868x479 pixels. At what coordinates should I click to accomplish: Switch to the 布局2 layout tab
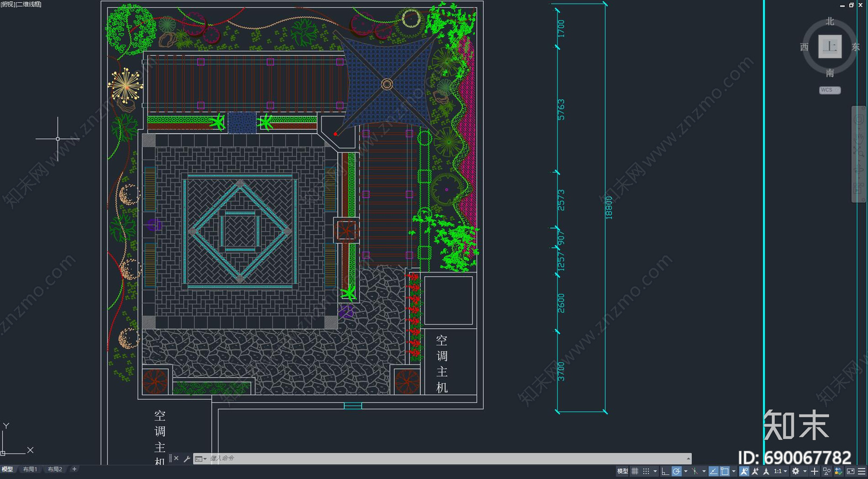(55, 469)
